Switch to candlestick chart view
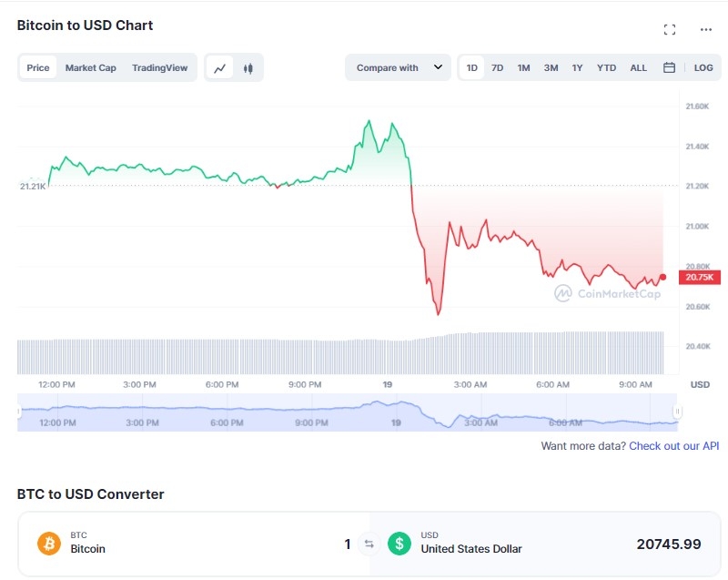The width and height of the screenshot is (728, 580). coord(248,68)
